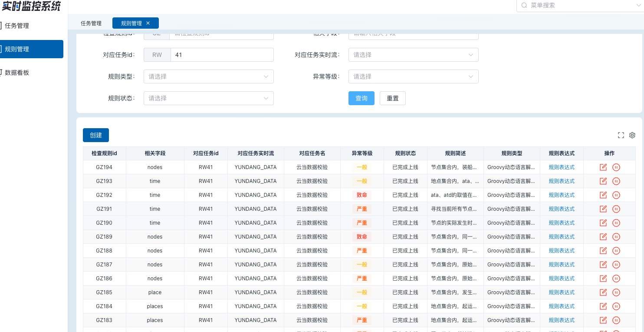
Task: Pause rule GZ185
Action: 616,292
